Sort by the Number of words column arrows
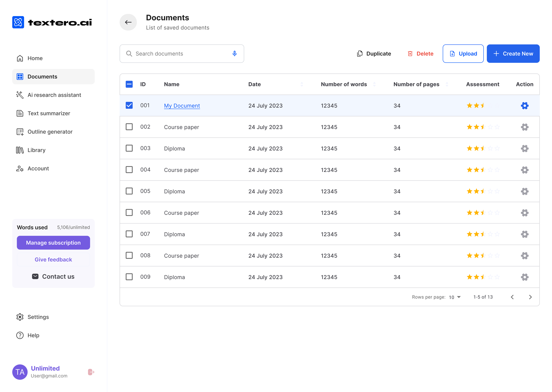Screen dimensions: 552x392 374,84
